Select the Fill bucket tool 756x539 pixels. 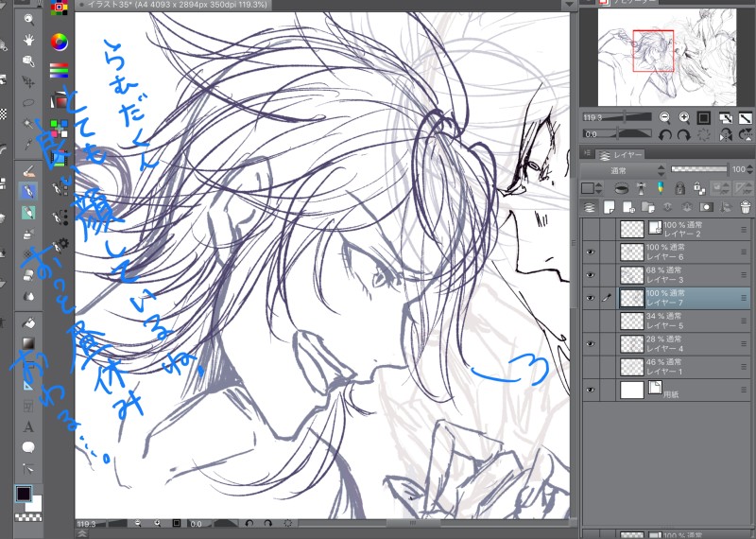29,322
